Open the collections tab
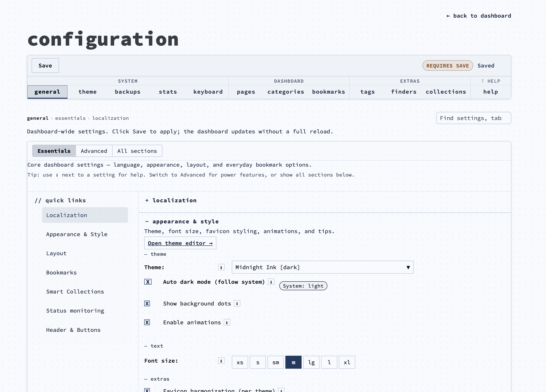This screenshot has height=392, width=546. 446,92
